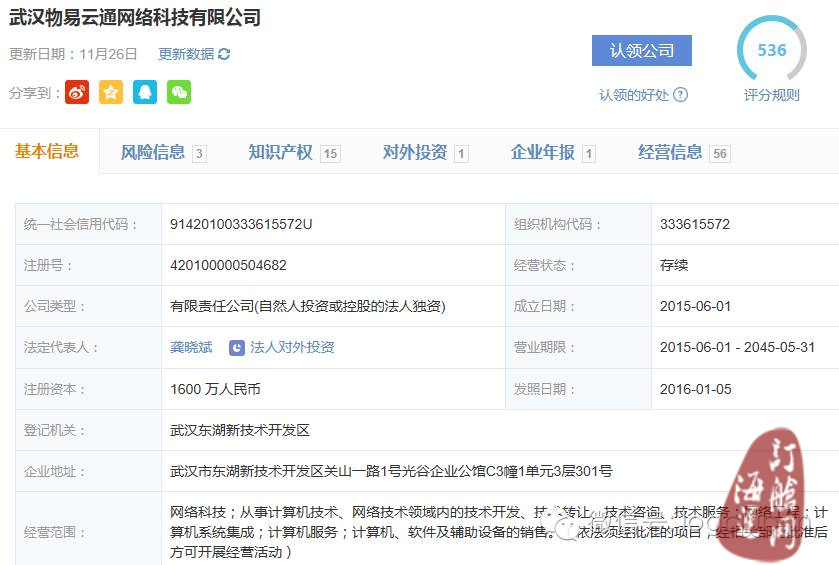Click business status value 存续
This screenshot has height=565, width=839.
point(674,265)
